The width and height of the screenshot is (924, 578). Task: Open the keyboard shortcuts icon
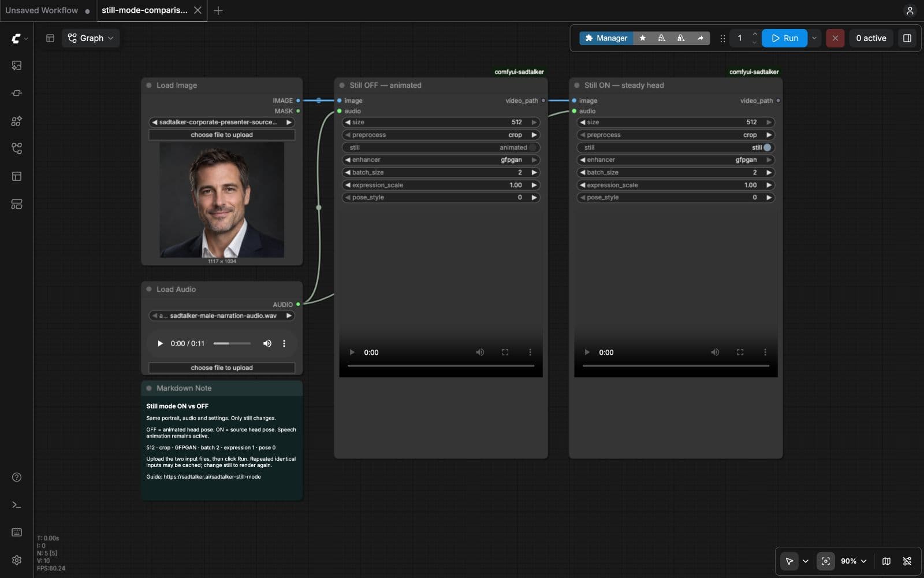pos(17,532)
